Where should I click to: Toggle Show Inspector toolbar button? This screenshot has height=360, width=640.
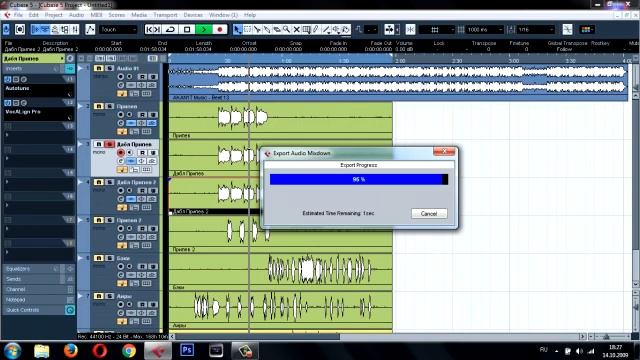[36, 29]
